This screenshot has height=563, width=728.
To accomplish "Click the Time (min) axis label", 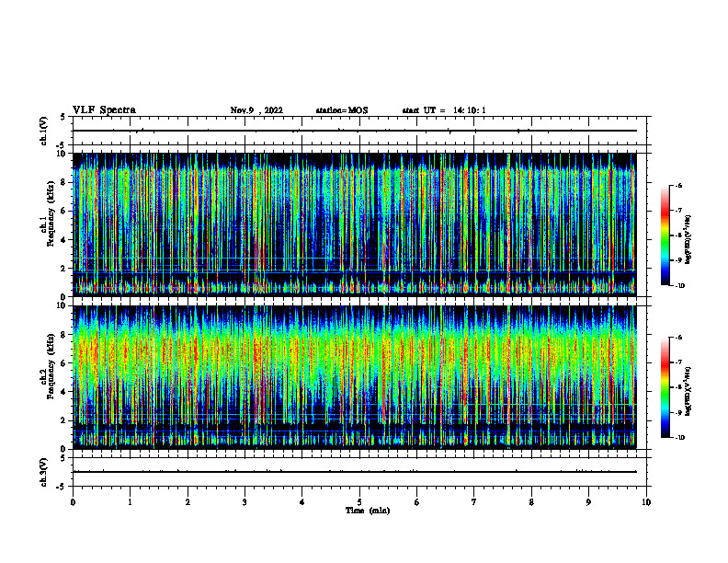I will pyautogui.click(x=368, y=511).
